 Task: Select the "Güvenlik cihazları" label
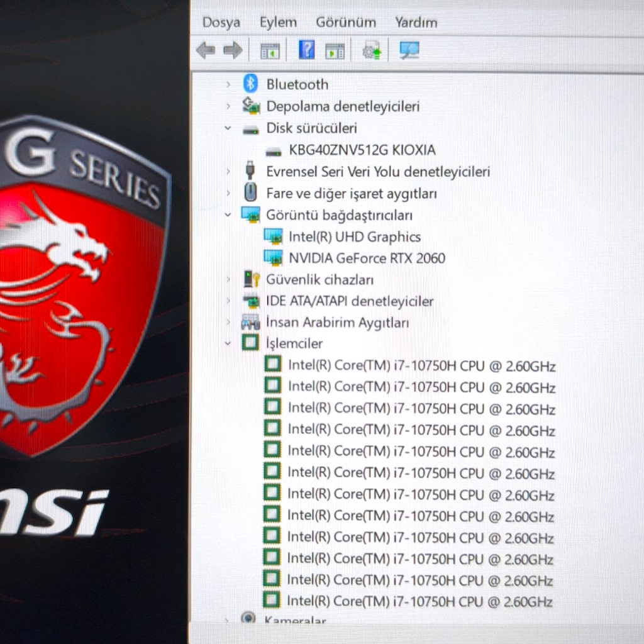click(x=319, y=280)
